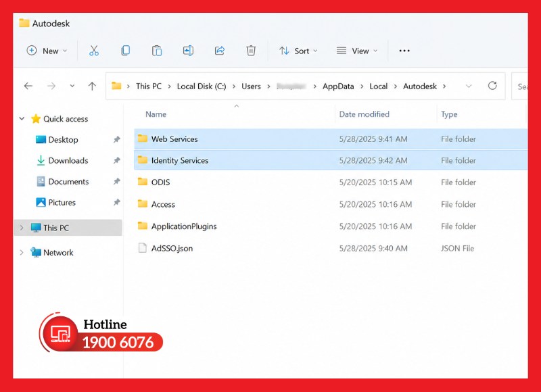Click AppData in the breadcrumb path
The image size is (541, 392).
pyautogui.click(x=338, y=87)
